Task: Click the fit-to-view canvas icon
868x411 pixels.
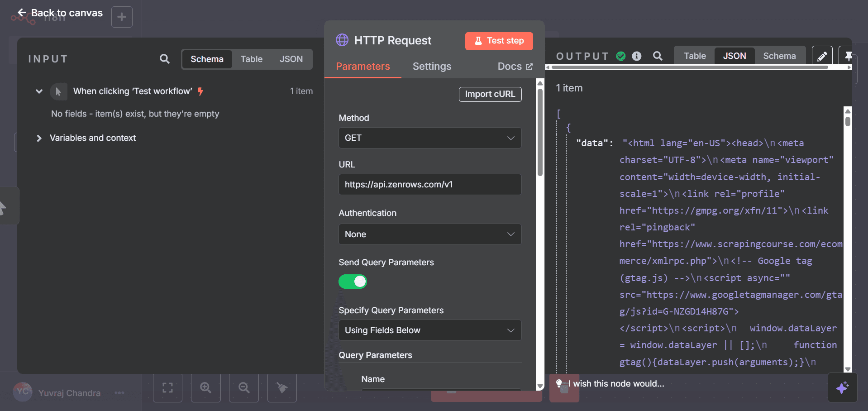Action: (x=167, y=387)
